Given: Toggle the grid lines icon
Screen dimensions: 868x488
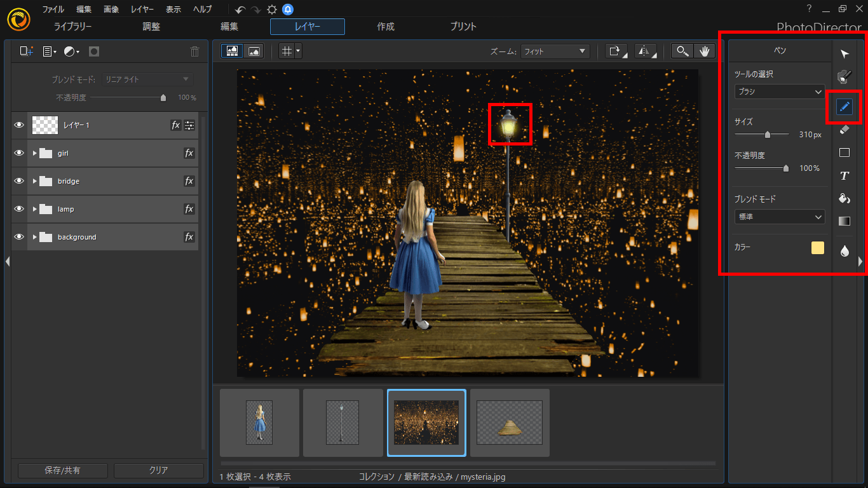Looking at the screenshot, I should pyautogui.click(x=287, y=51).
